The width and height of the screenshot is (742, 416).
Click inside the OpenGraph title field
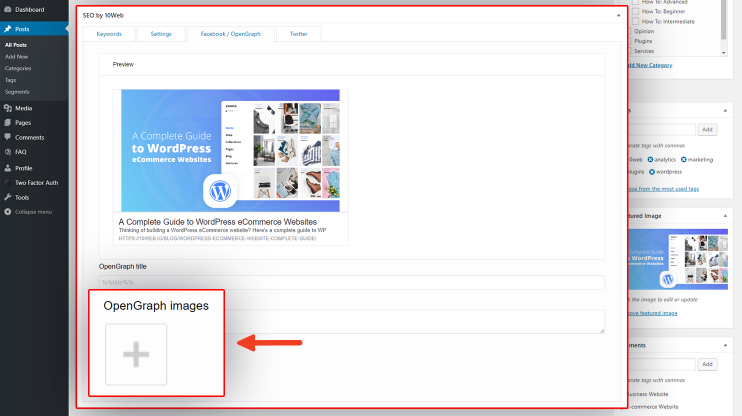coord(352,283)
